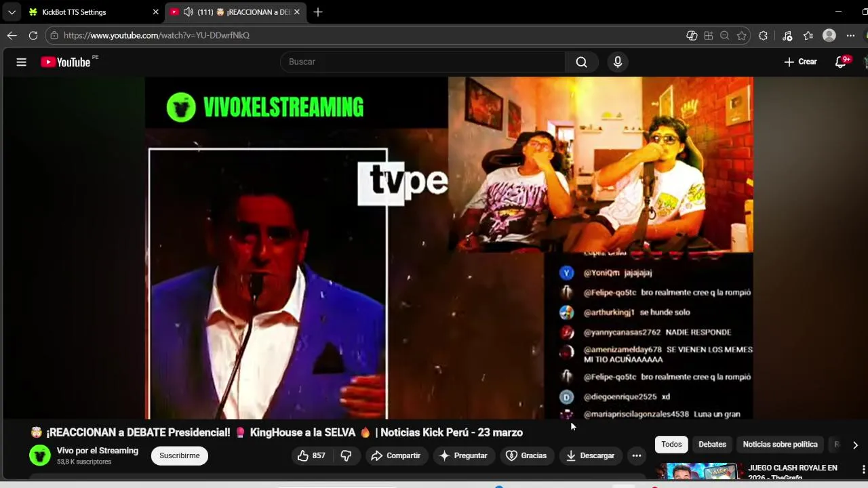868x488 pixels.
Task: Add this page to favorites with the star
Action: [x=741, y=35]
